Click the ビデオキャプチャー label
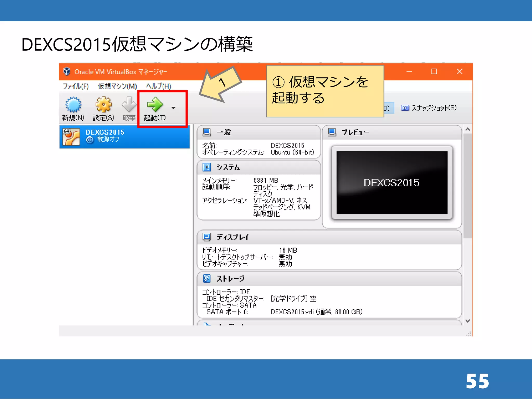The width and height of the screenshot is (532, 399). (225, 263)
